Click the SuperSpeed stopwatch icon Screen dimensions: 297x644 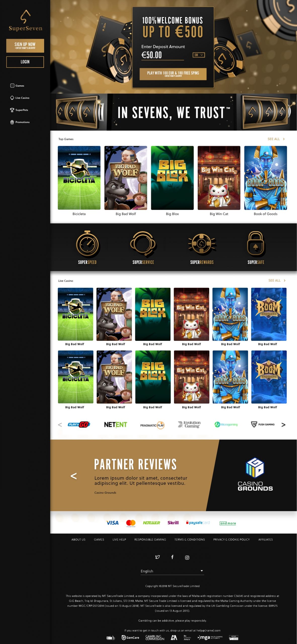coord(87,243)
